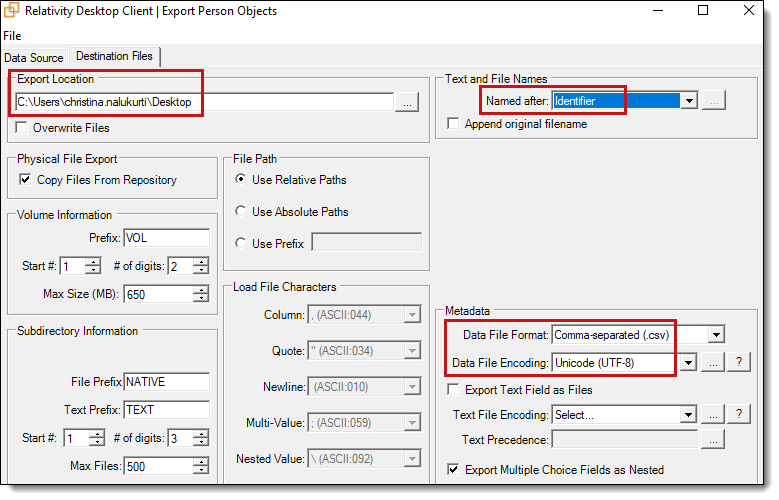Switch to the Data Source tab

[34, 58]
